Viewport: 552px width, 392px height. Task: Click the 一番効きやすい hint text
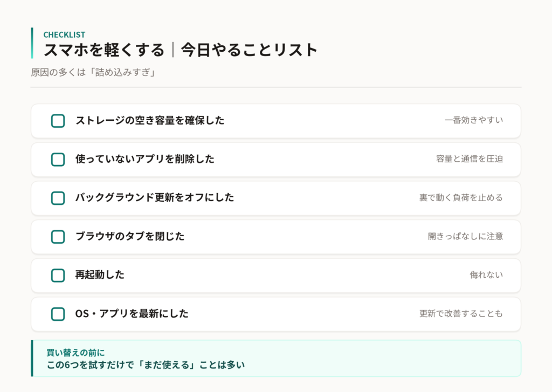(x=474, y=120)
